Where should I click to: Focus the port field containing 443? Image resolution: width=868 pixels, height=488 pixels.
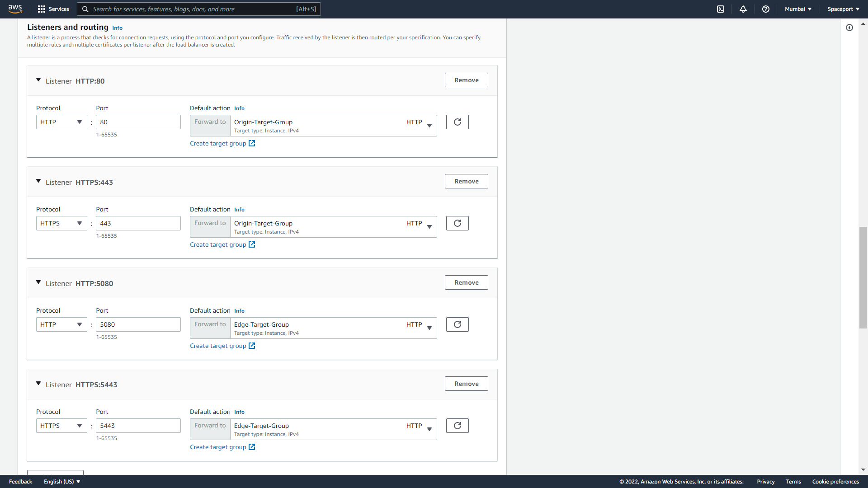pos(138,223)
